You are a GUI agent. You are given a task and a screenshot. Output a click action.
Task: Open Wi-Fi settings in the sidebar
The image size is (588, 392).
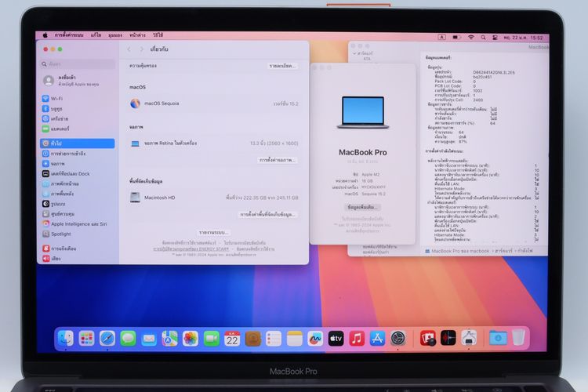pos(78,99)
